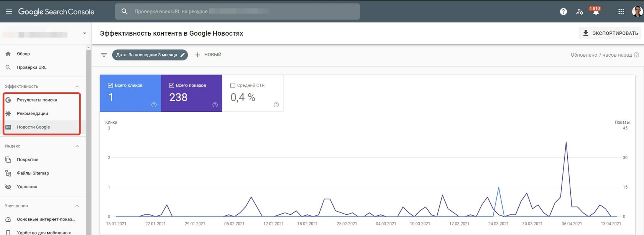Viewport: 644px width, 235px height.
Task: Open user and permissions settings icon
Action: click(x=580, y=11)
